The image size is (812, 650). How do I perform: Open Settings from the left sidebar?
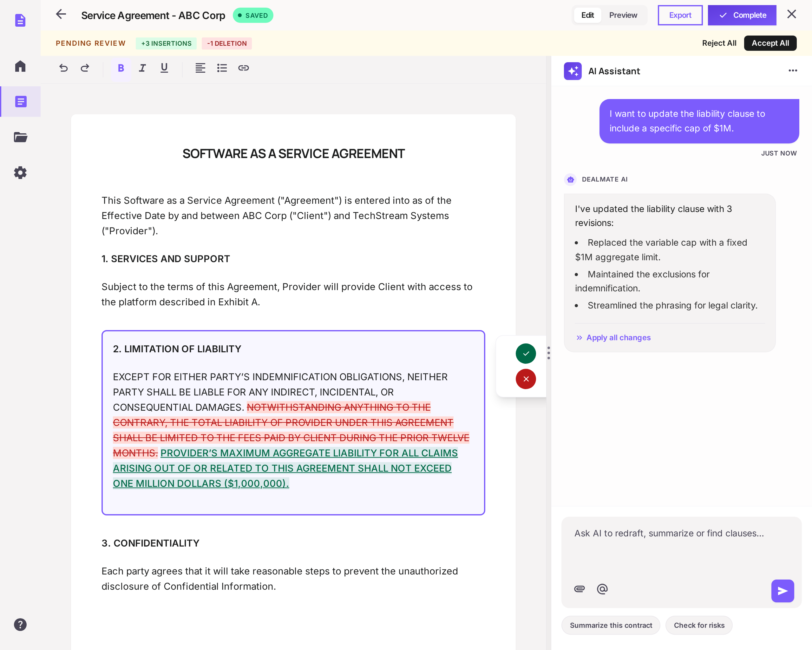pos(20,173)
